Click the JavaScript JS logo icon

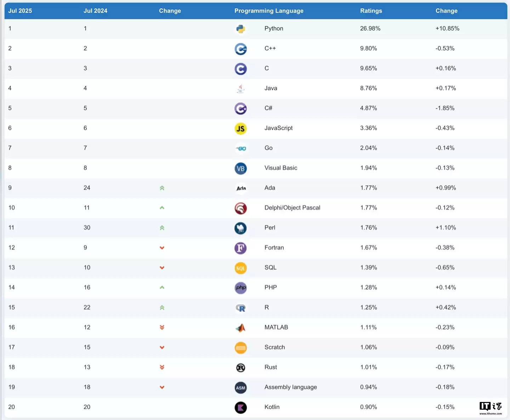(240, 129)
